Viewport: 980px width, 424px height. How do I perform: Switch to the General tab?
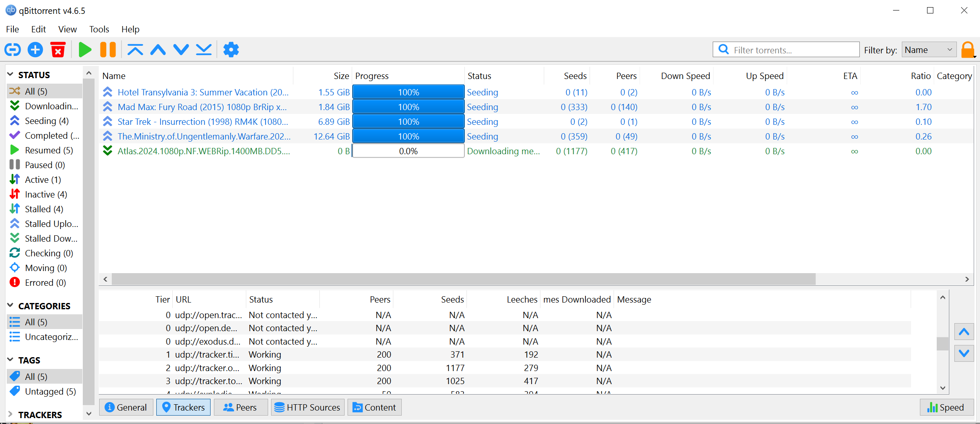click(x=126, y=407)
